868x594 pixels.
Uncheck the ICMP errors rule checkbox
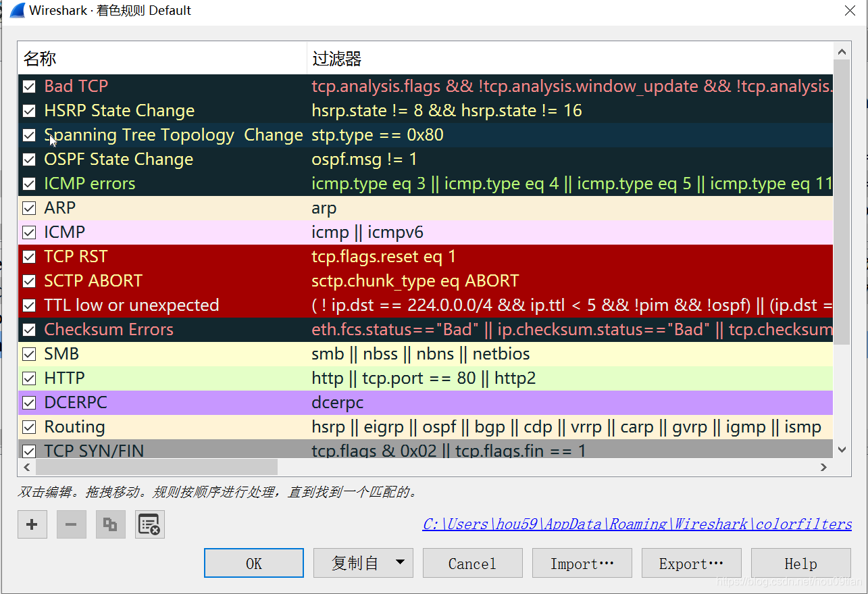point(29,184)
